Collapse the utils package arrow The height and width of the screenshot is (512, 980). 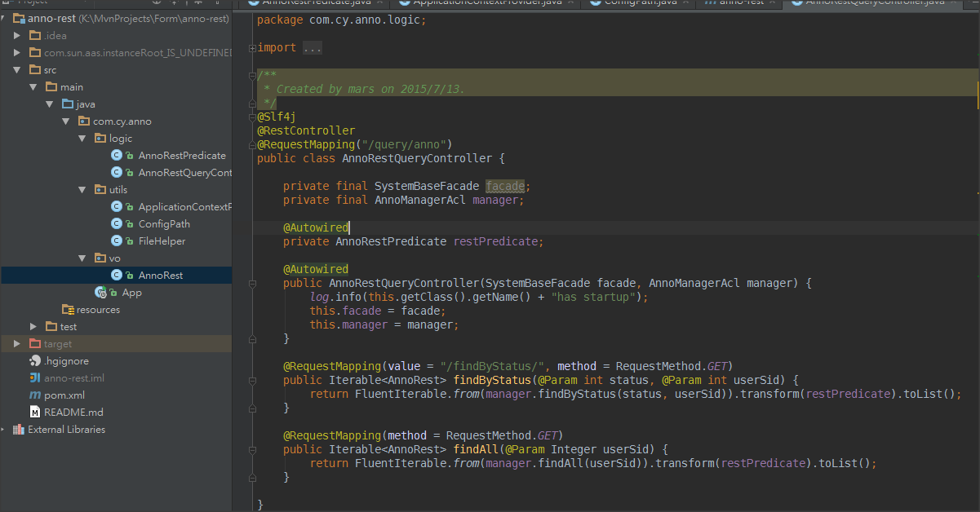click(82, 189)
